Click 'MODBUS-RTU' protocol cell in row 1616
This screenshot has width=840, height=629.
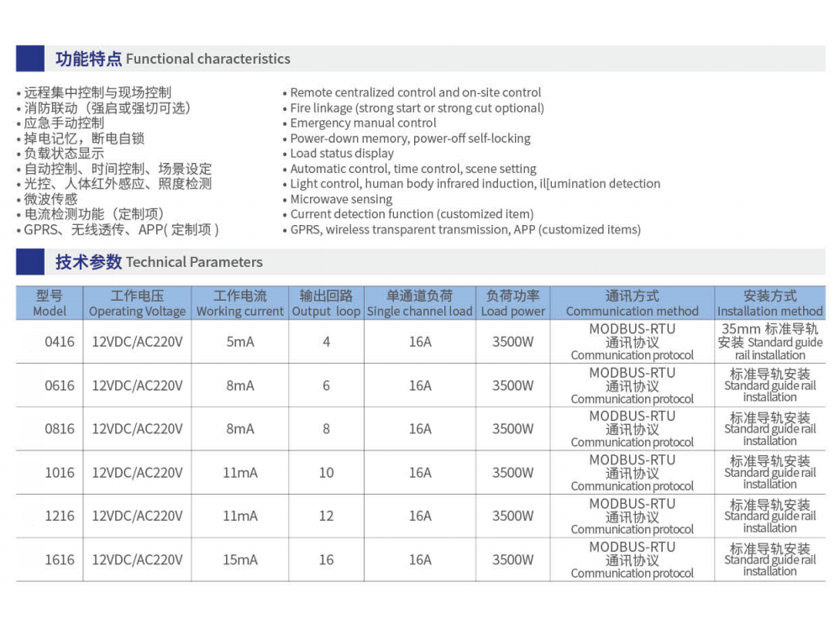(x=633, y=560)
